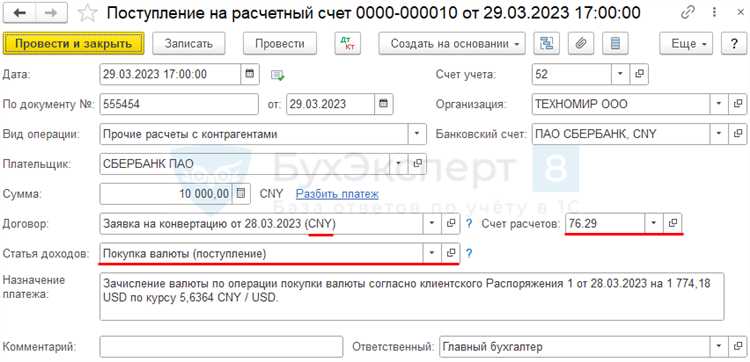Open the Договор record form
The width and height of the screenshot is (750, 362).
click(451, 224)
